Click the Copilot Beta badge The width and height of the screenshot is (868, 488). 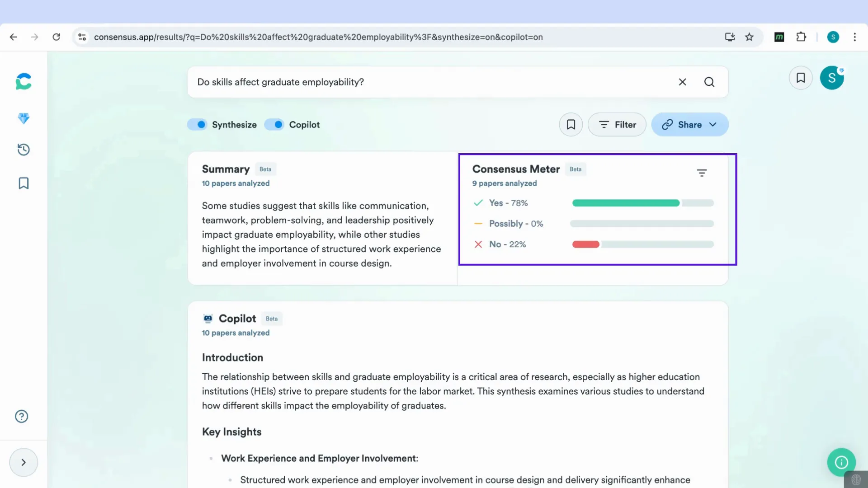272,319
